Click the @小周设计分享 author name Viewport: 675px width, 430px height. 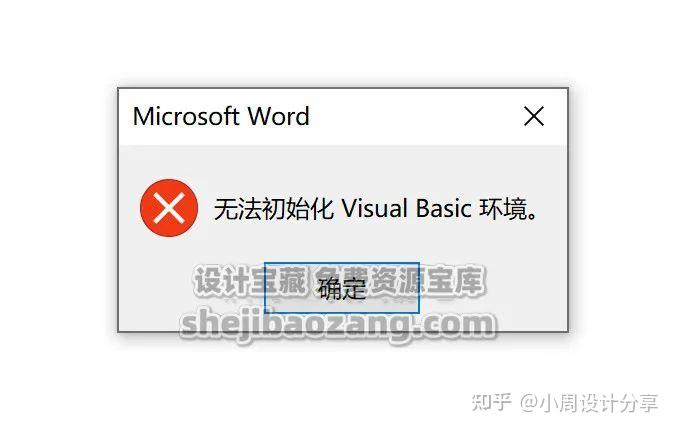[x=589, y=403]
